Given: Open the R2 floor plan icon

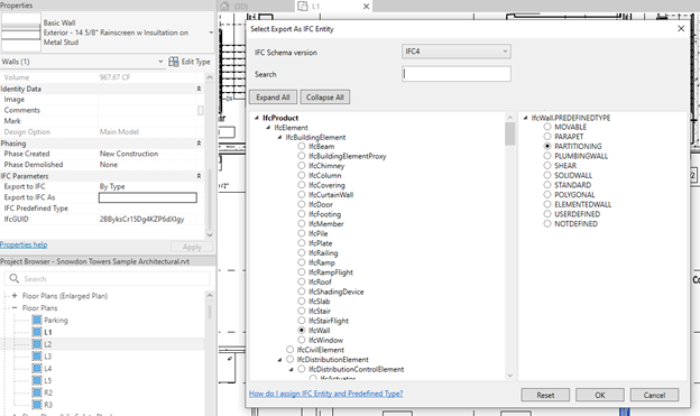Looking at the screenshot, I should (36, 392).
